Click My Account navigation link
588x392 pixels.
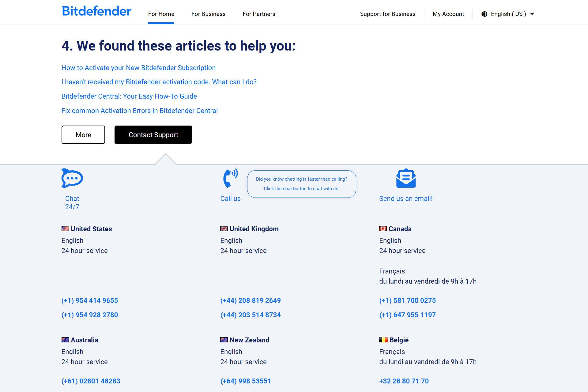pos(448,14)
